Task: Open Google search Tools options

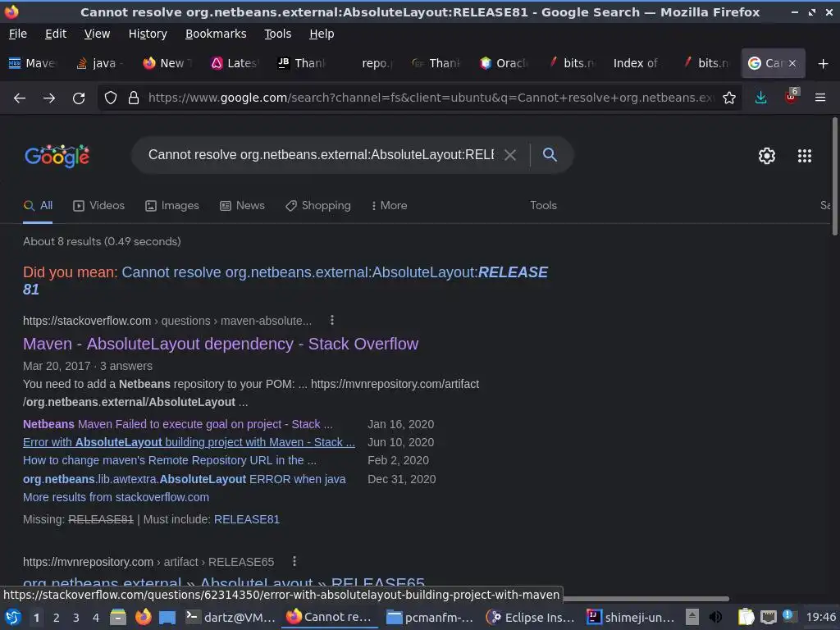Action: click(543, 206)
